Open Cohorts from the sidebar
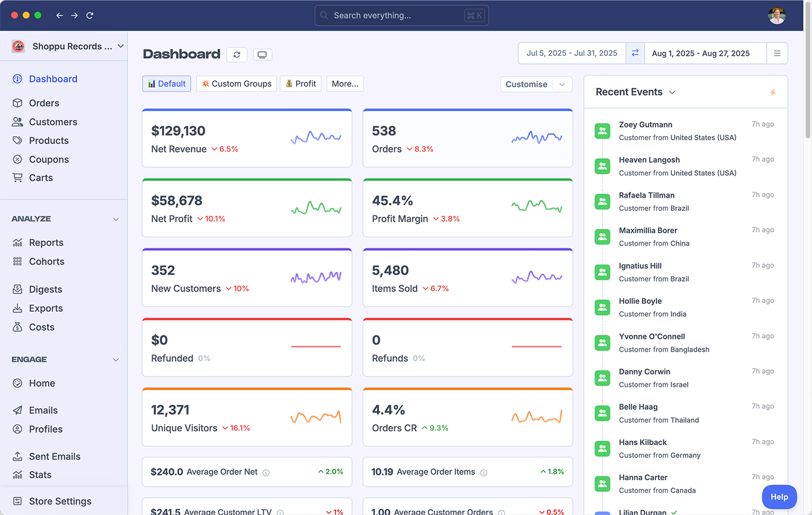Screen dimensions: 812x515 (x=46, y=262)
